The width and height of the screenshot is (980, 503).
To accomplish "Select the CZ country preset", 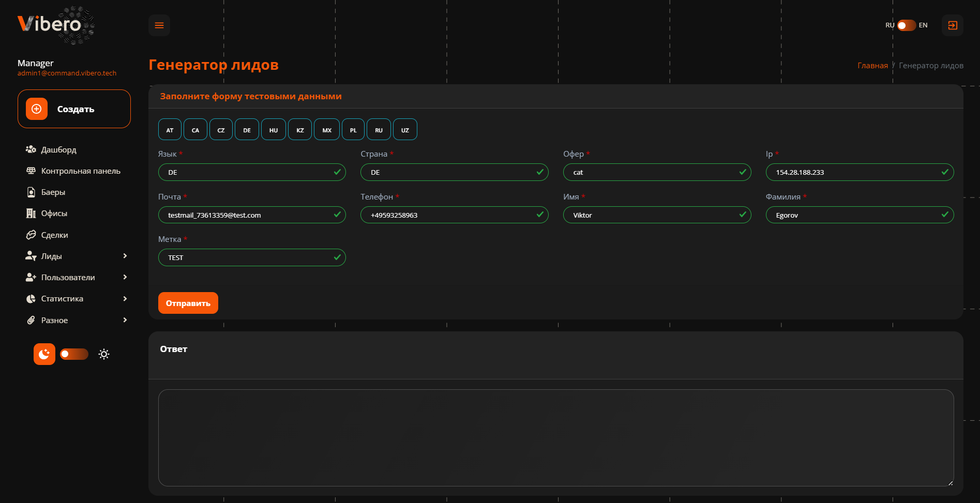I will coord(221,129).
